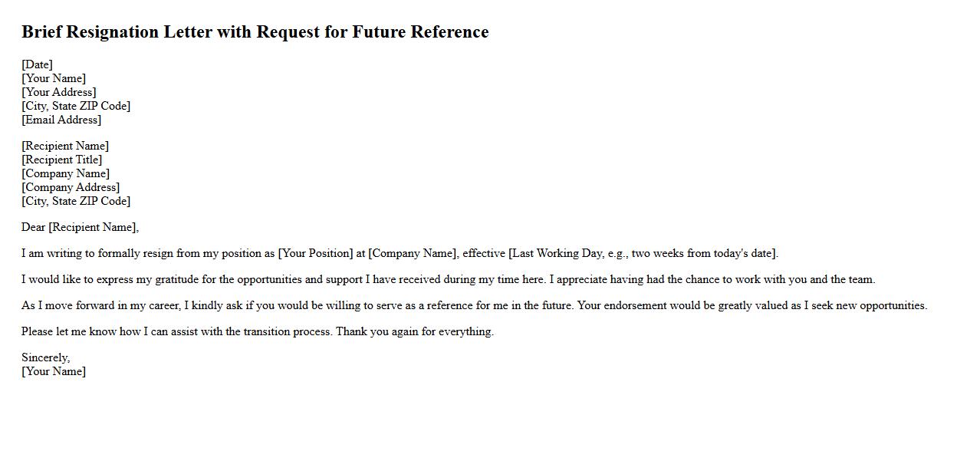The image size is (980, 461).
Task: Click the transition process paragraph
Action: pos(258,331)
